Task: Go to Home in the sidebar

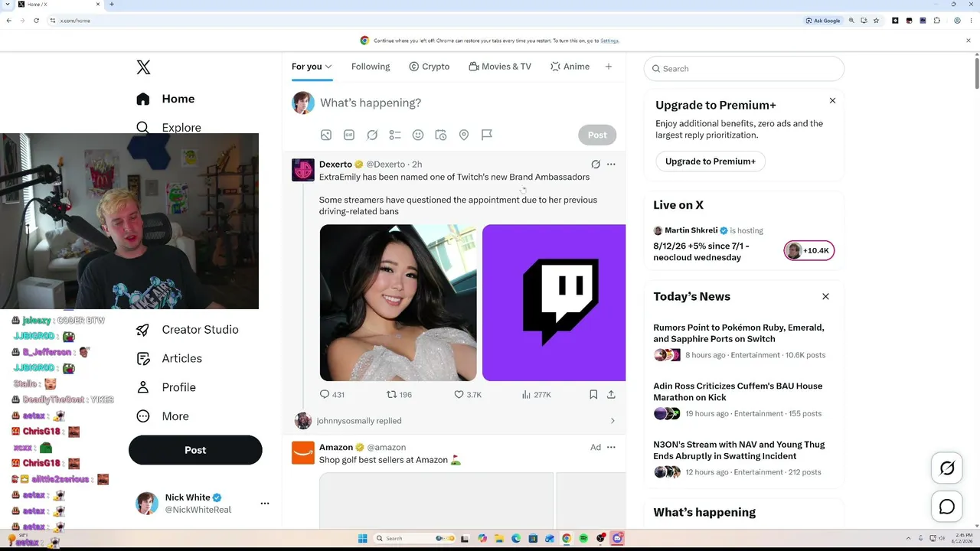Action: click(x=165, y=99)
